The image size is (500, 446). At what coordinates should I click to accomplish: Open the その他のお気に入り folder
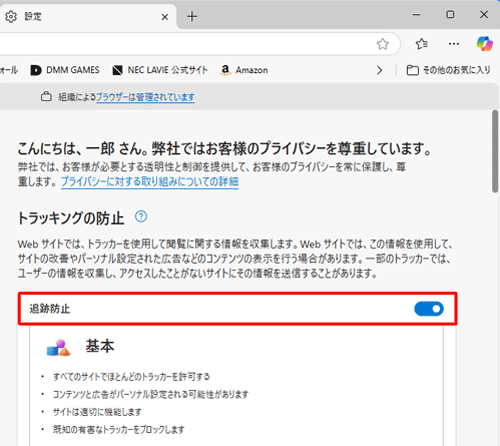tap(448, 70)
